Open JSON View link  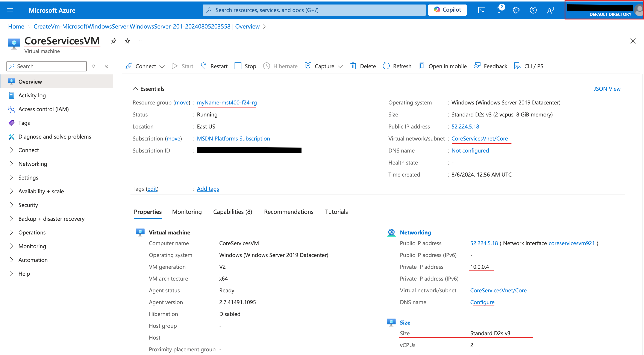point(607,89)
